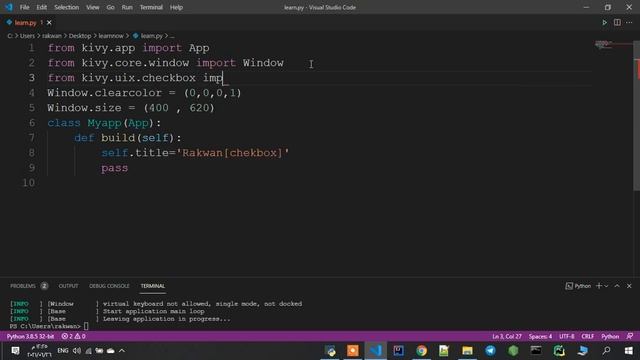
Task: Open the editor More Actions ellipsis
Action: point(629,22)
